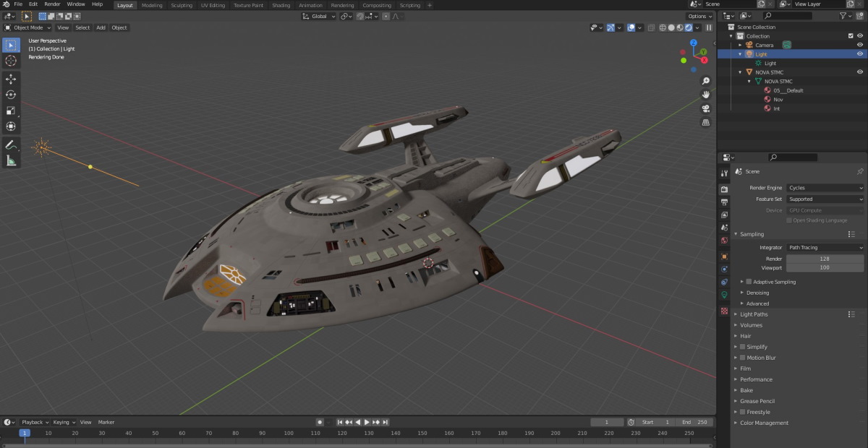Select the Annotate tool

tap(11, 145)
